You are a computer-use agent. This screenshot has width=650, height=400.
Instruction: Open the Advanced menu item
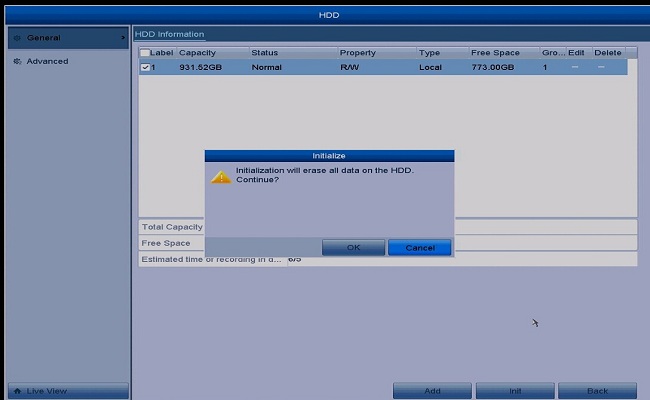tap(48, 61)
